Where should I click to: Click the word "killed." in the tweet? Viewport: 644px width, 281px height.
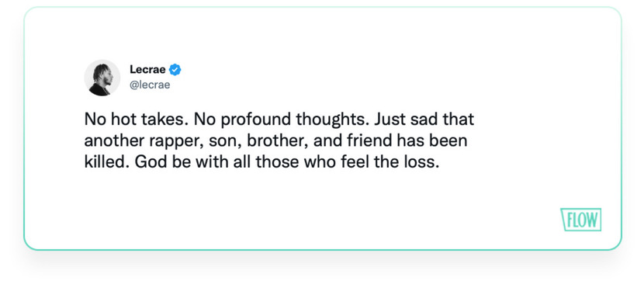(x=107, y=162)
